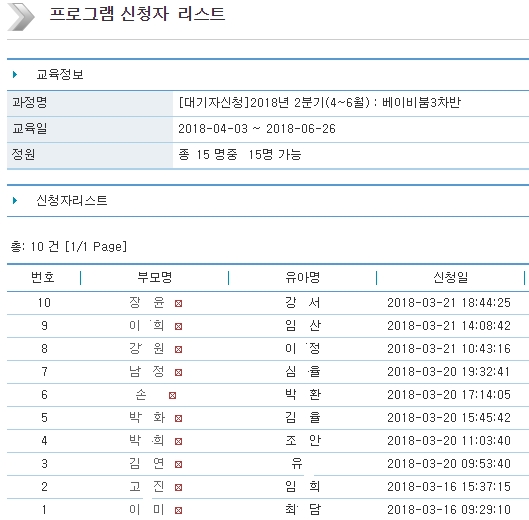
Task: Click the date 2018-03-16 15:37:15
Action: (449, 487)
